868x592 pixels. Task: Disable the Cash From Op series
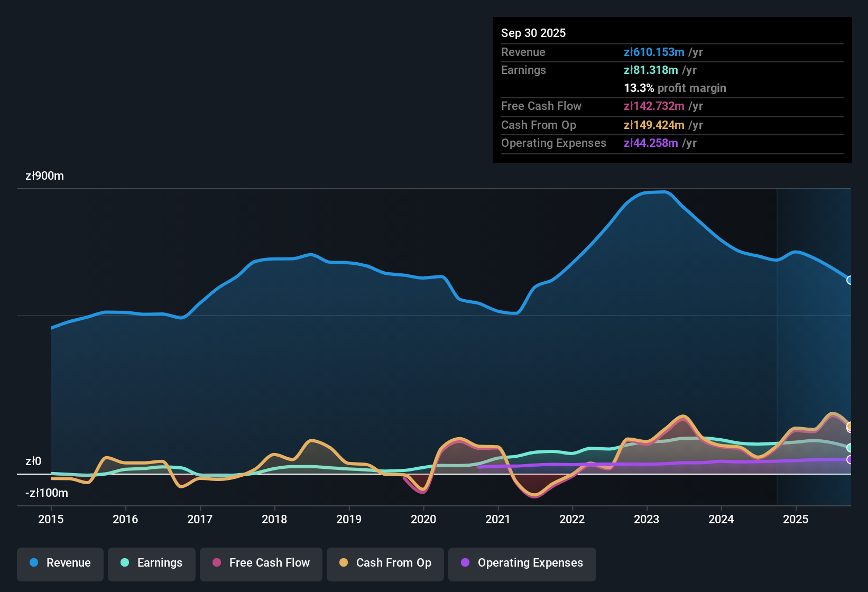385,563
